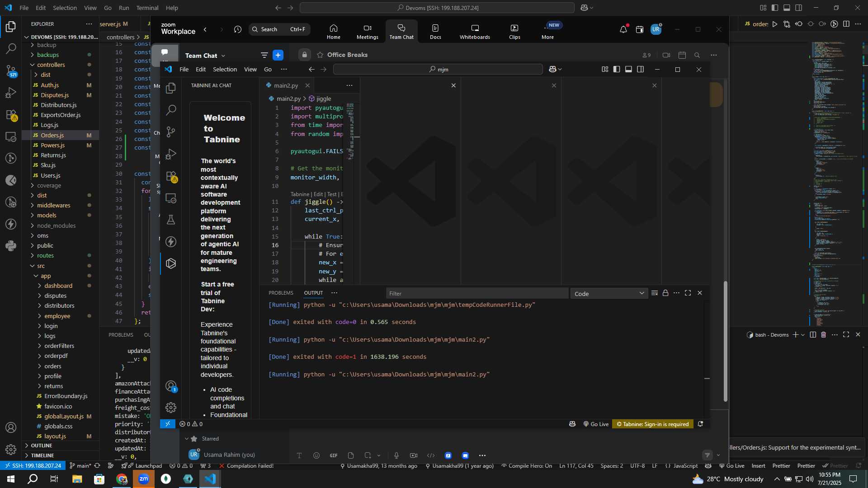Open GIF picker in Zoom chat composer
The width and height of the screenshot is (868, 488).
point(334,455)
